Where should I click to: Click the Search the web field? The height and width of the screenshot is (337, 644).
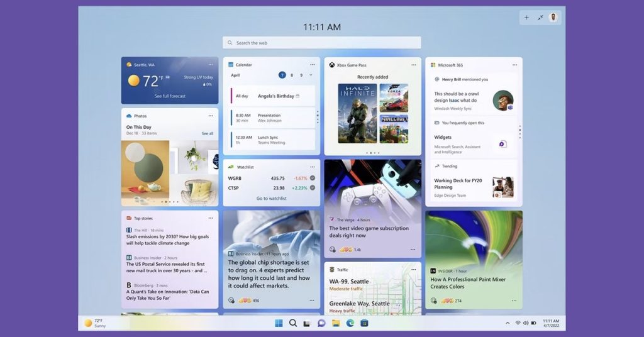[321, 43]
